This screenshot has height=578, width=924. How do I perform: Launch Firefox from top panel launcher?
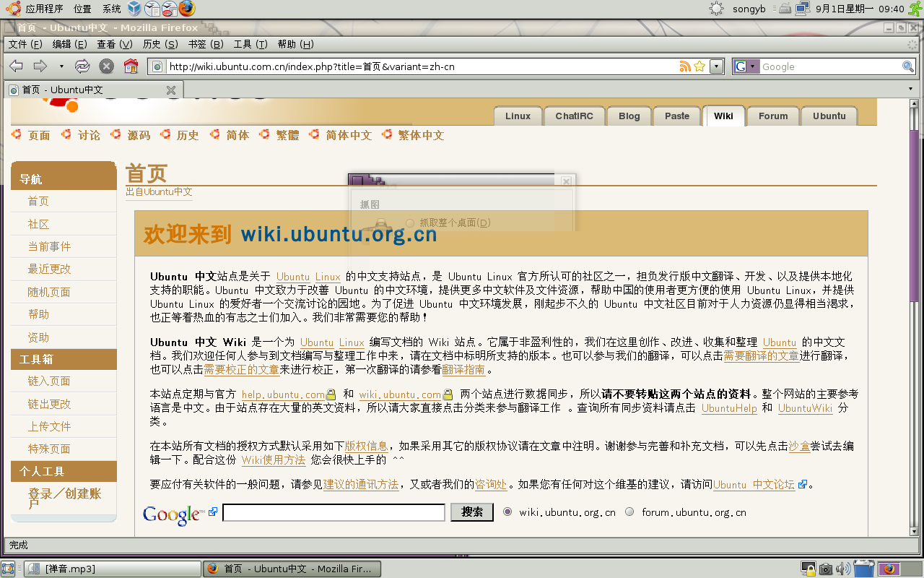[x=187, y=9]
